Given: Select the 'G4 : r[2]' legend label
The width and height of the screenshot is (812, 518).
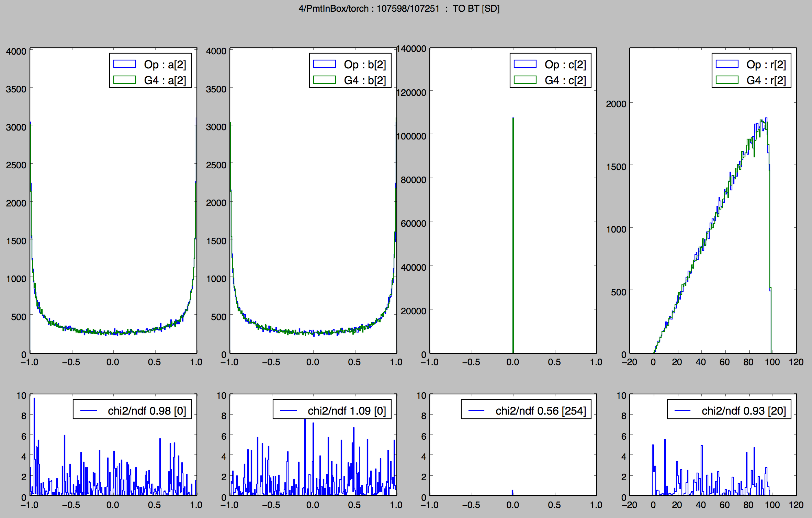Looking at the screenshot, I should (766, 80).
